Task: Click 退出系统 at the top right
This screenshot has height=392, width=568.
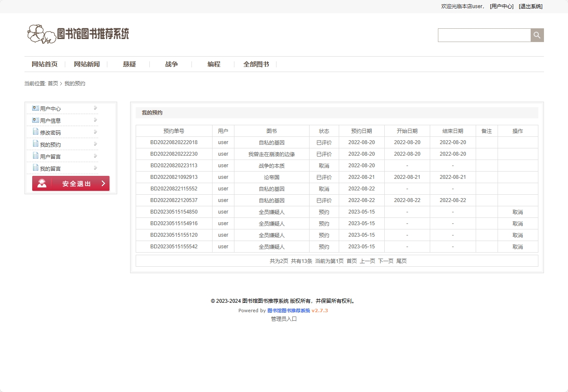Action: coord(530,6)
